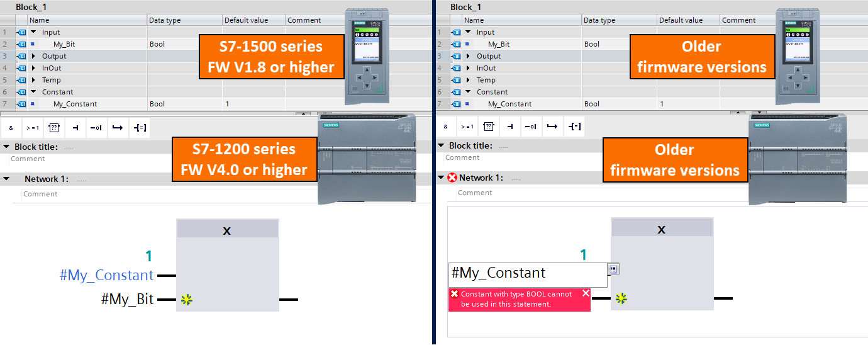Click the Network 1 comment field in left pane

170,194
